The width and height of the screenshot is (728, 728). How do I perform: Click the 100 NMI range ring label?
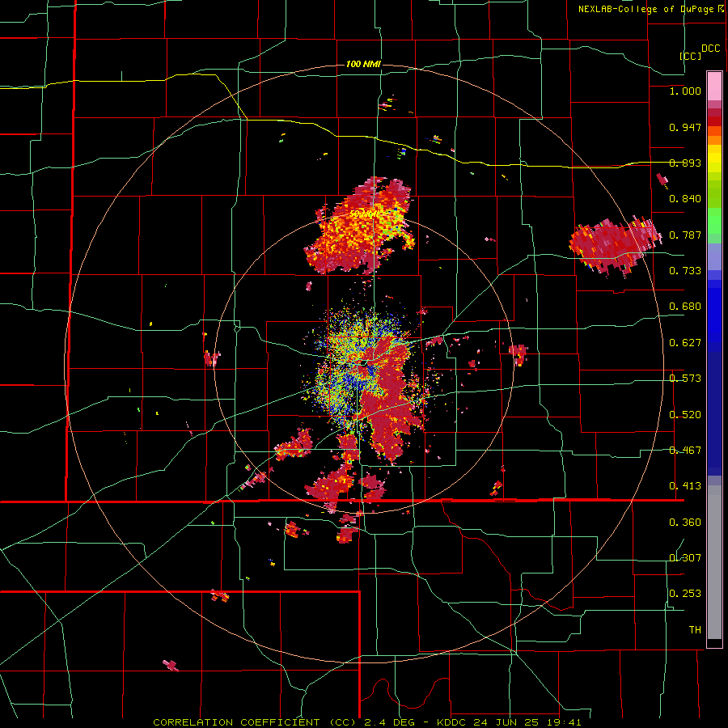[363, 64]
